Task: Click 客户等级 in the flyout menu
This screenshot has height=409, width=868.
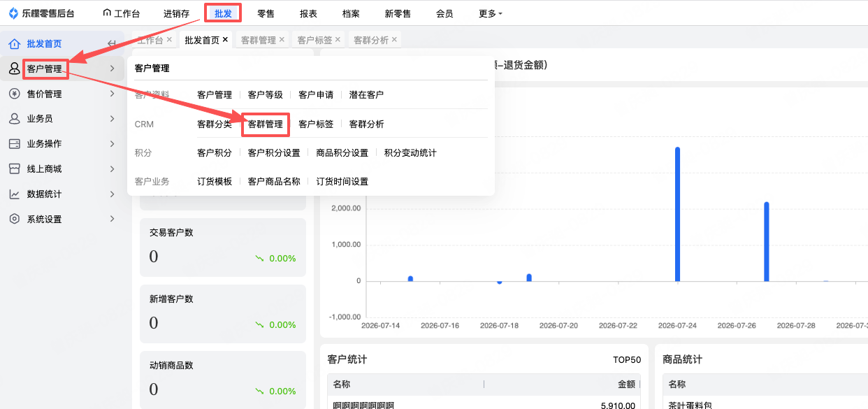Action: [x=266, y=94]
